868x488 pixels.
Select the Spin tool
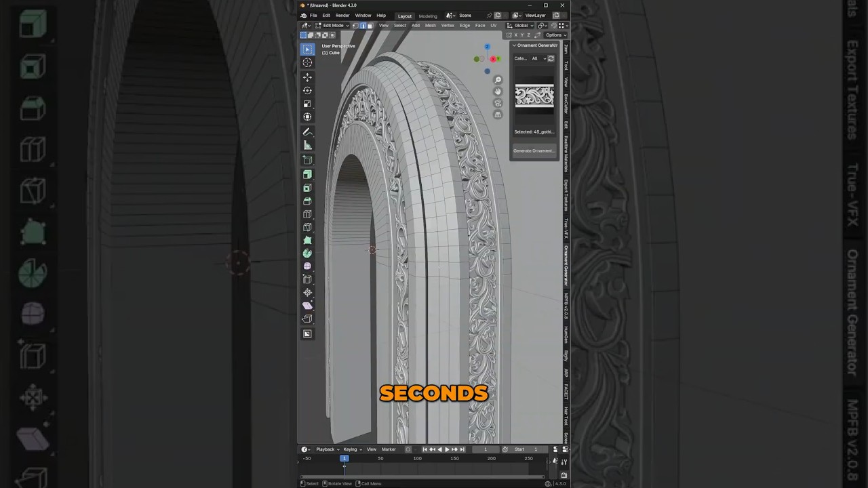(x=307, y=253)
